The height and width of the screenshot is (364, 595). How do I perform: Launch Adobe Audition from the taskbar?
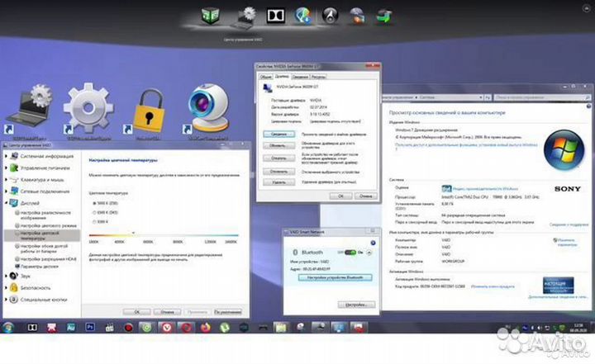pyautogui.click(x=70, y=327)
